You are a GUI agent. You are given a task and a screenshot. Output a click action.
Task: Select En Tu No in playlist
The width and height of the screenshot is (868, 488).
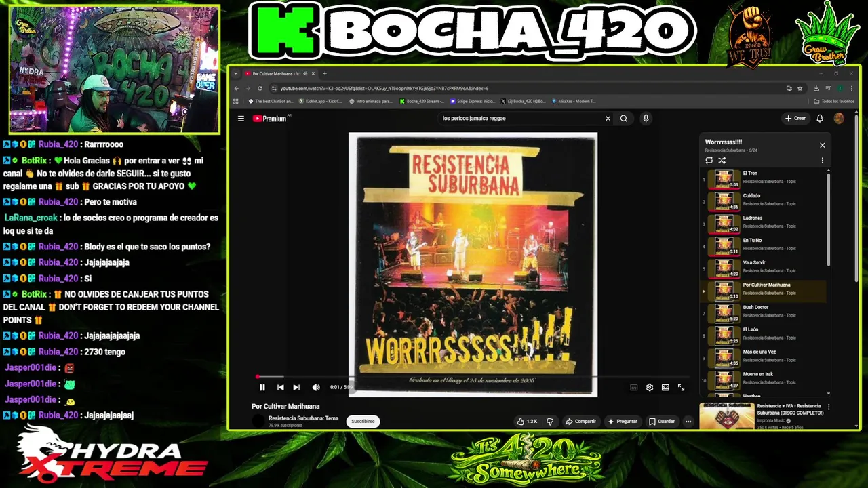point(764,245)
